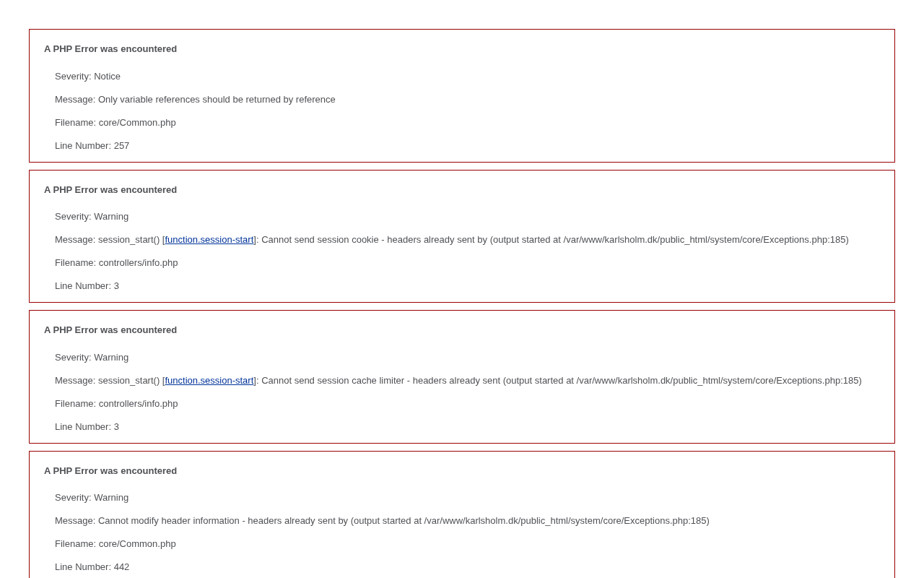Image resolution: width=924 pixels, height=578 pixels.
Task: Click Filename core/Common.php above Line Number 442
Action: pos(115,544)
